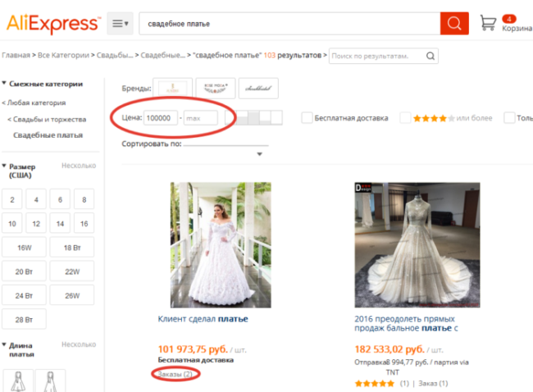Image resolution: width=533 pixels, height=392 pixels.
Task: Click Заказы (2) under first product
Action: coord(175,374)
